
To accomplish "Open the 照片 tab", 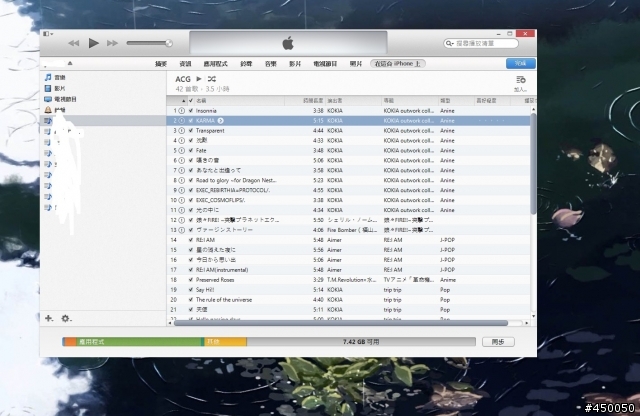I will [356, 64].
